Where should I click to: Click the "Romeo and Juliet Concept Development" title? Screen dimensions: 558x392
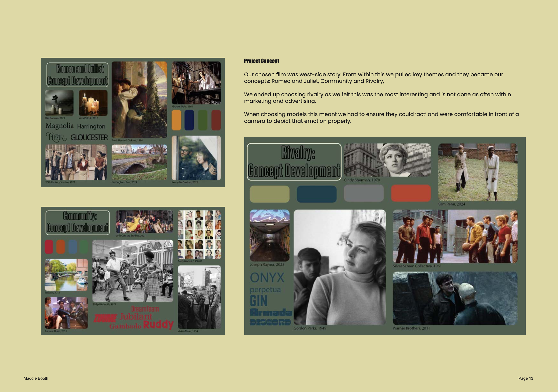click(77, 75)
